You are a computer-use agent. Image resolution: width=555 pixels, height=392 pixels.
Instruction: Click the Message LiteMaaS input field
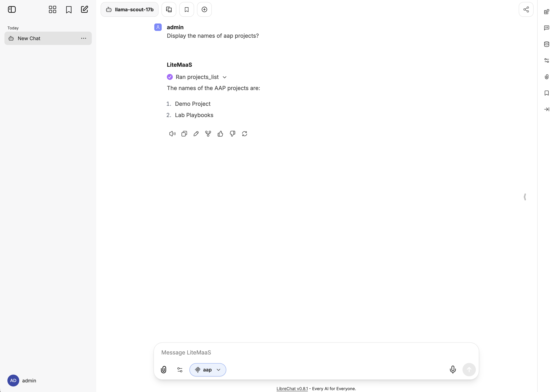pyautogui.click(x=290, y=352)
